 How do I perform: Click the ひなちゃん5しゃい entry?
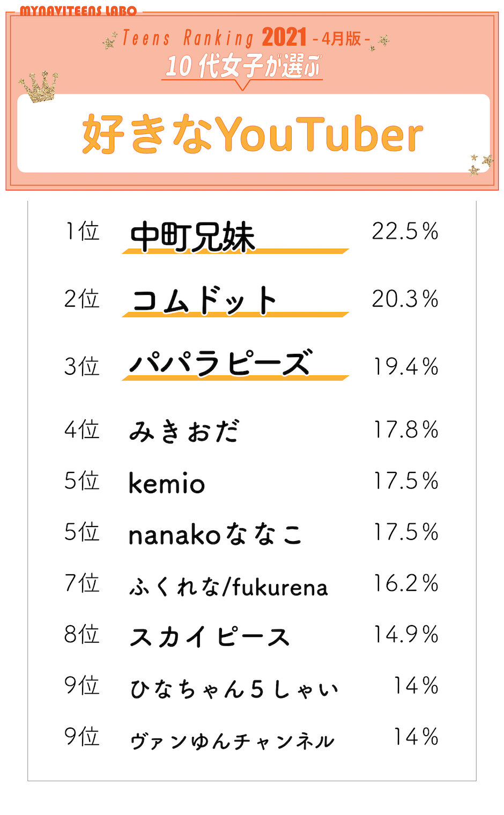pos(234,689)
